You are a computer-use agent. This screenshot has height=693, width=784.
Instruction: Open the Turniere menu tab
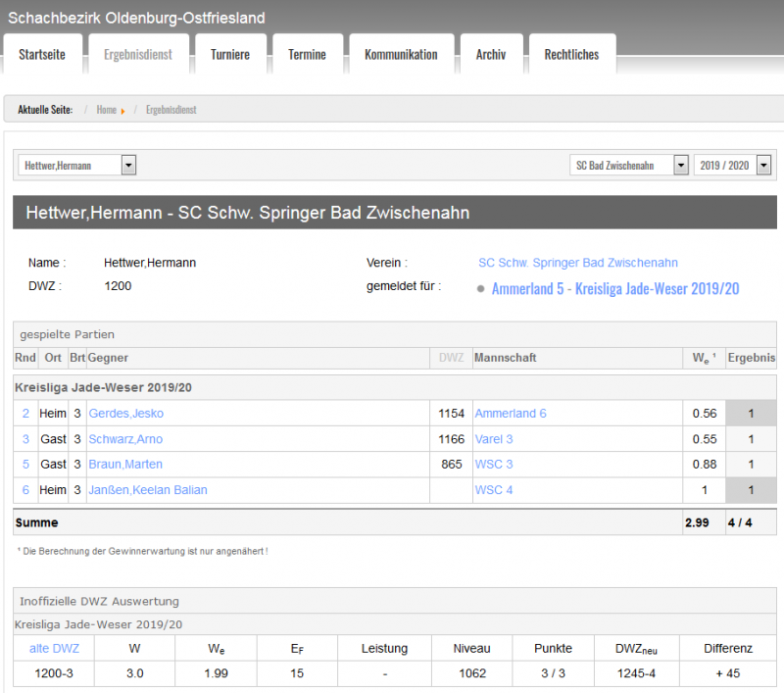point(229,55)
